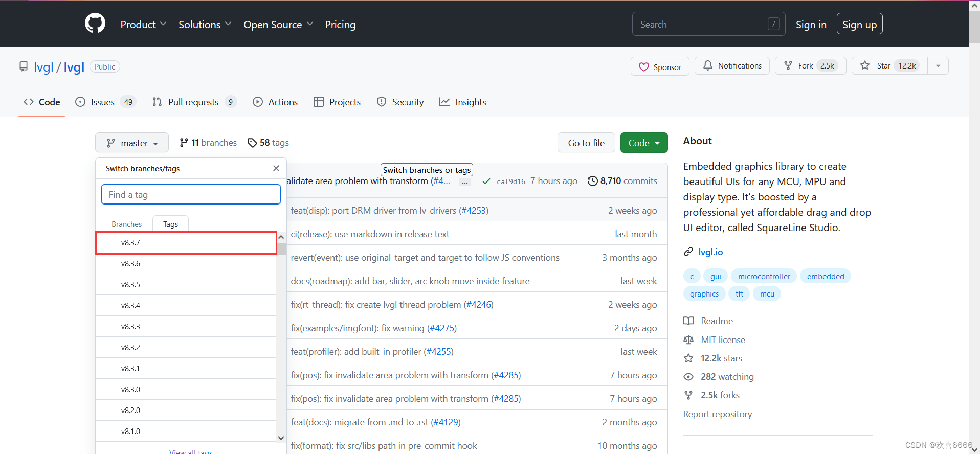Open the Actions tab
This screenshot has height=454, width=980.
(x=275, y=102)
